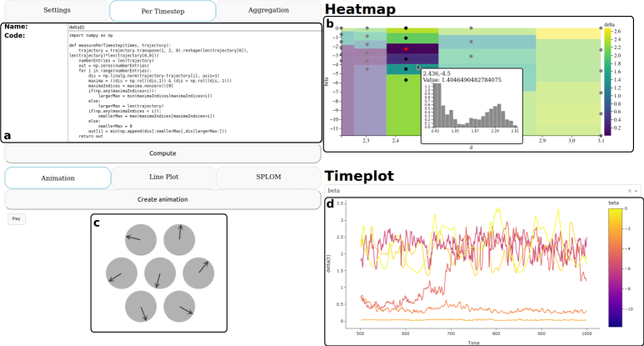Click the 'Time' x-axis label of the timeplot
The width and height of the screenshot is (644, 346).
point(473,343)
